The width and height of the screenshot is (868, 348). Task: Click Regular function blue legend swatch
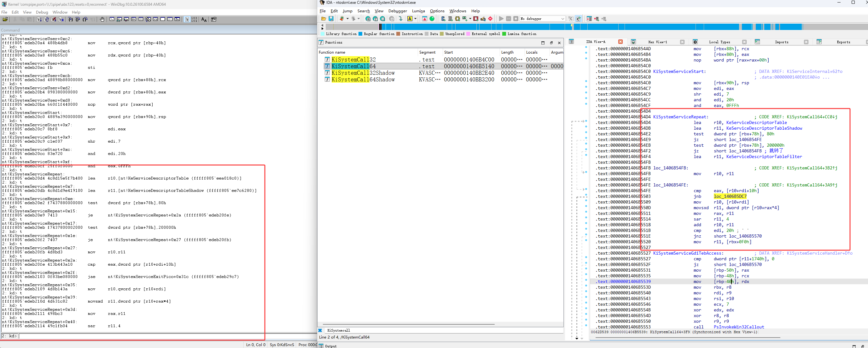tap(360, 34)
